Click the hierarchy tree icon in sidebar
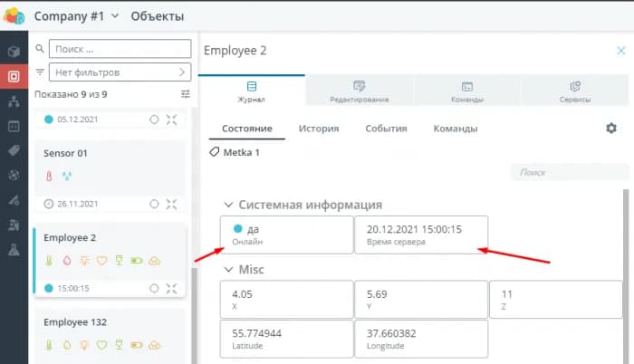This screenshot has height=364, width=634. [14, 101]
